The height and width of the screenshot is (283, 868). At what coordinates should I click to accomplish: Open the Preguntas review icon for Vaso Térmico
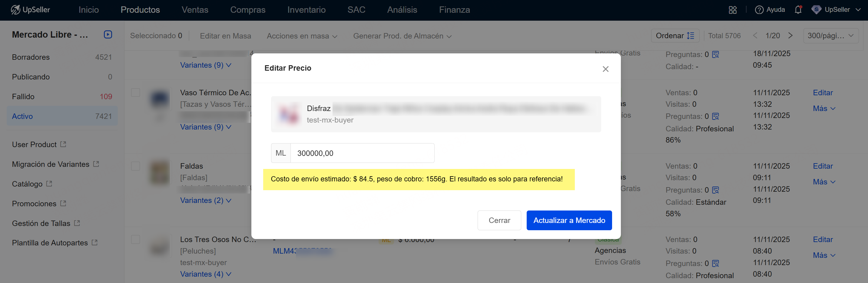pyautogui.click(x=716, y=116)
